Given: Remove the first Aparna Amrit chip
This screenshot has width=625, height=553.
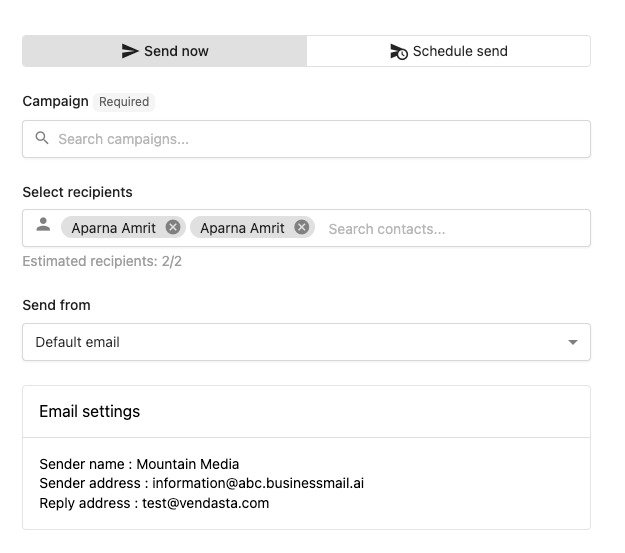Looking at the screenshot, I should point(173,227).
